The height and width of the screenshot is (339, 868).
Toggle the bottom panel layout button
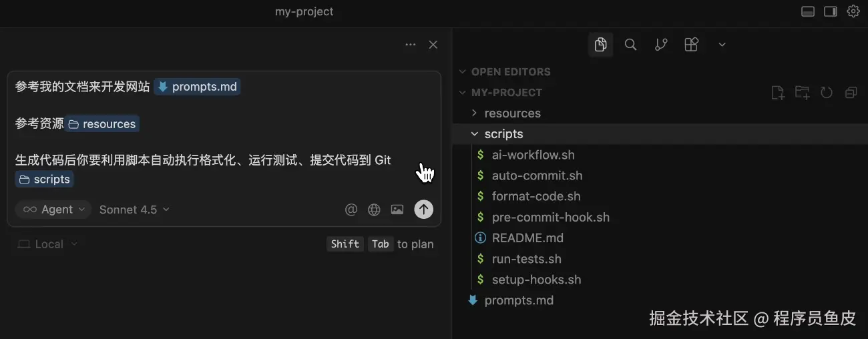point(808,11)
